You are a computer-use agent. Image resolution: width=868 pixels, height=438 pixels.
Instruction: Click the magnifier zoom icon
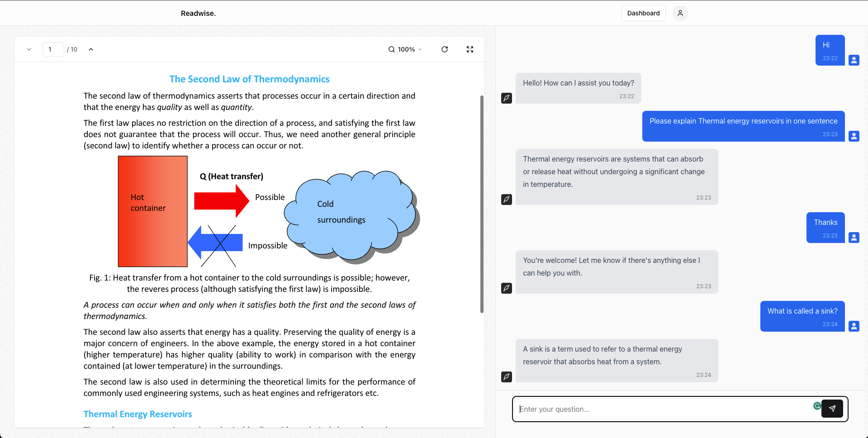392,49
